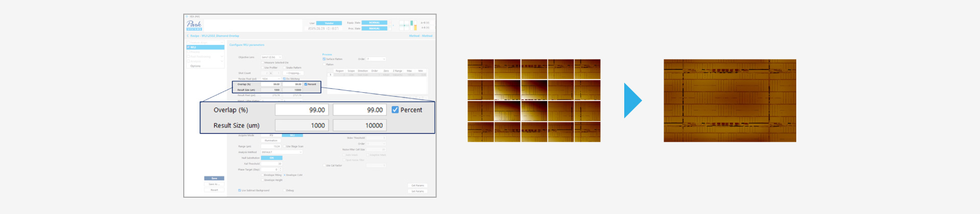Click the crosshair stage position indicator
This screenshot has height=214, width=980.
[404, 25]
